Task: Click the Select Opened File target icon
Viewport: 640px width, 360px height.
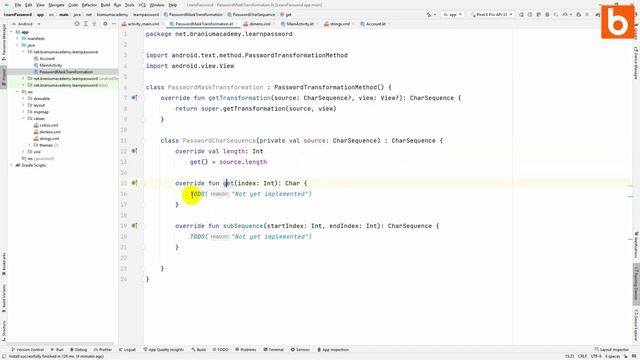Action: point(77,24)
